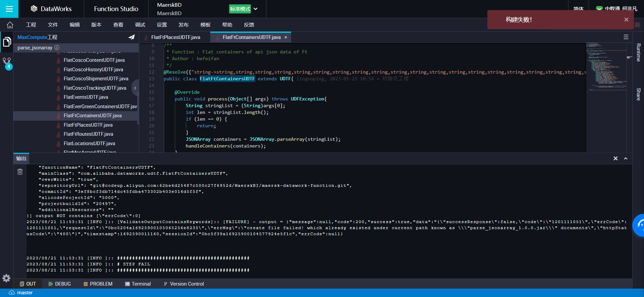Open FlatFtRoutesUDTF.java in file tree

pyautogui.click(x=88, y=134)
